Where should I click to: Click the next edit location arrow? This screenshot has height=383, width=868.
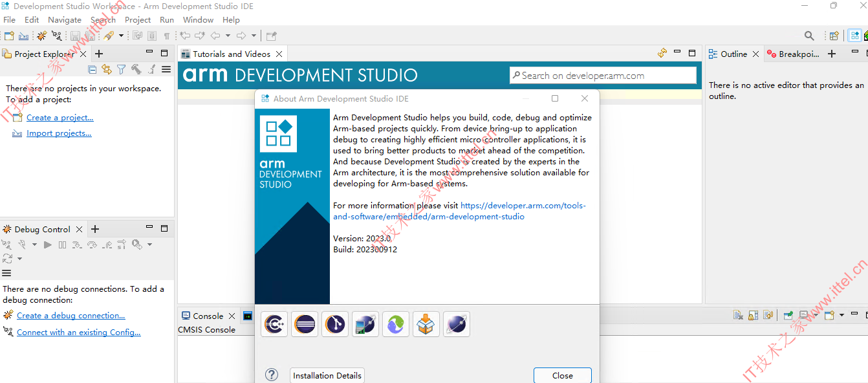pyautogui.click(x=200, y=36)
